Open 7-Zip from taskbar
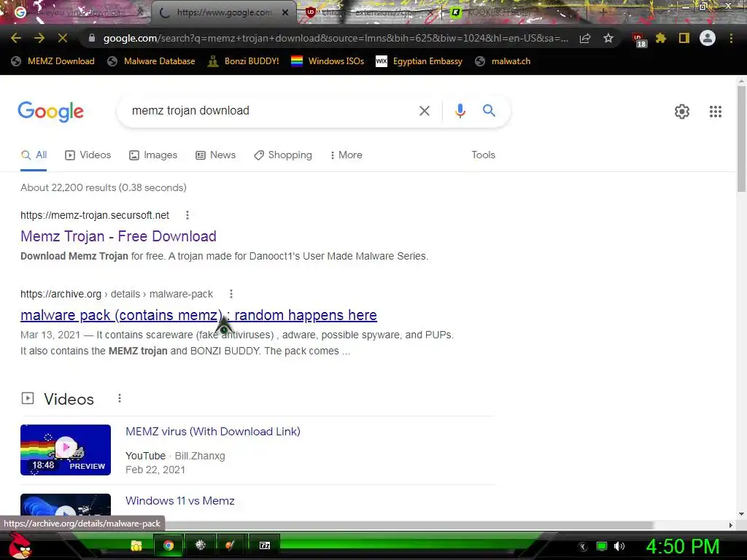Image resolution: width=747 pixels, height=560 pixels. pyautogui.click(x=264, y=545)
